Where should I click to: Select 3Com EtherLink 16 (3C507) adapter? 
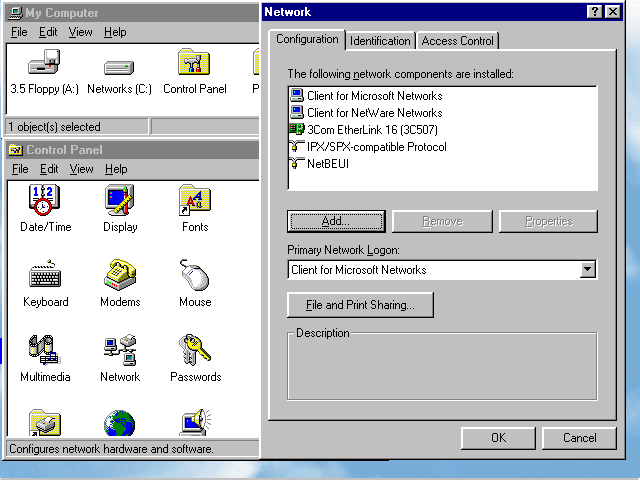(364, 130)
